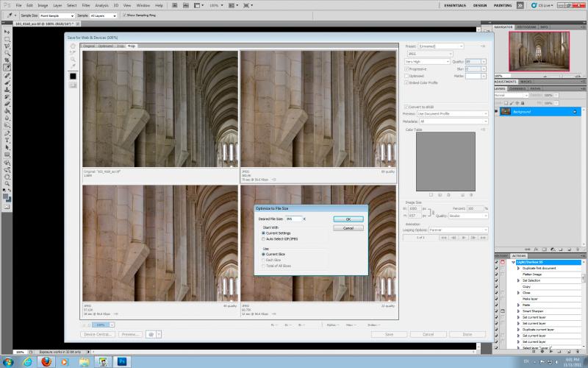This screenshot has width=588, height=368.
Task: Toggle slices visibility button in Save for Web
Action: (x=73, y=85)
